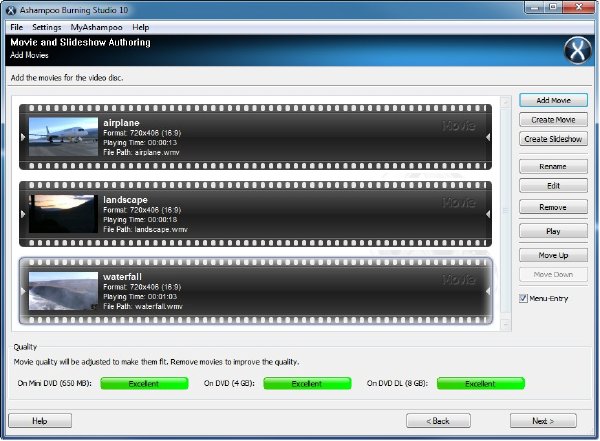Click the On Mini DVD (650 MB) label
The width and height of the screenshot is (600, 441).
coord(54,383)
